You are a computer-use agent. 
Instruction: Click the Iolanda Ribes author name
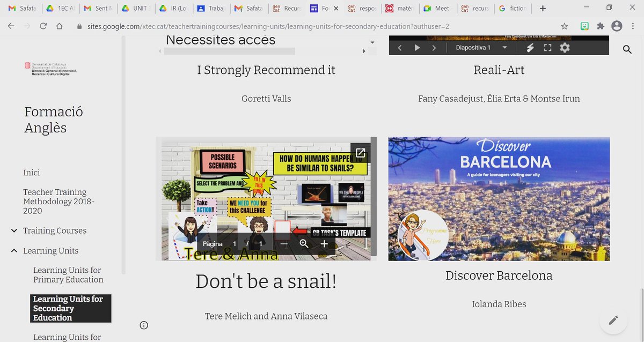[x=499, y=304]
